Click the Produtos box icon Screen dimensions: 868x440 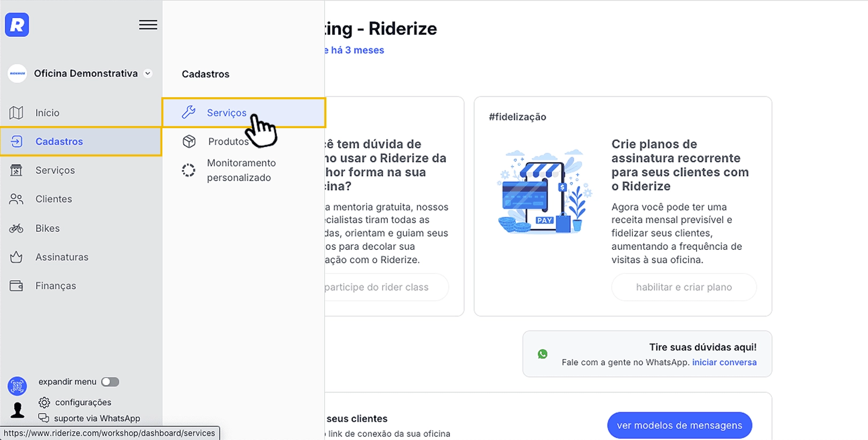point(189,142)
